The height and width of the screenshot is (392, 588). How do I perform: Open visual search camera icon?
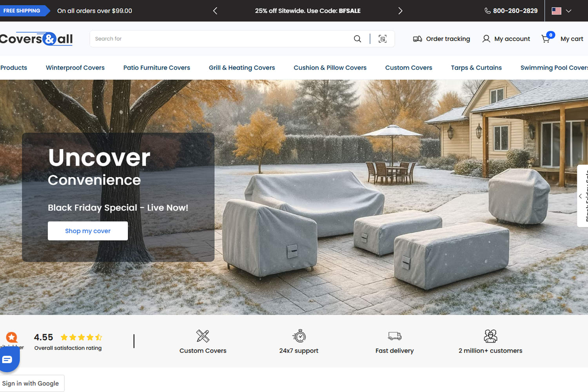pyautogui.click(x=383, y=39)
